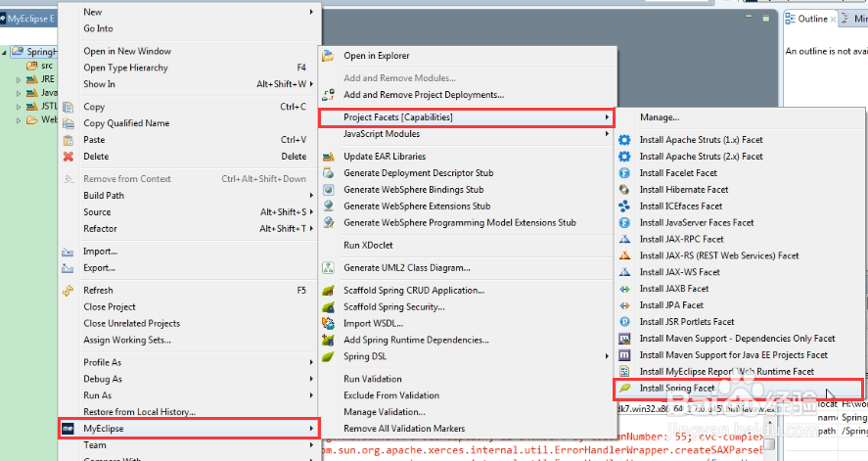This screenshot has width=868, height=461.
Task: Click the Generate Deployment Descriptor Stub icon
Action: tap(328, 173)
